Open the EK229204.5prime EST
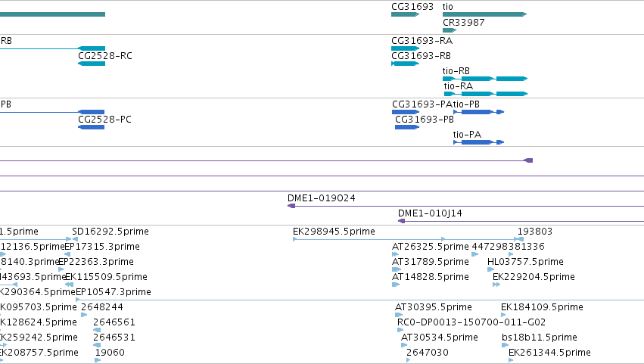 (x=496, y=285)
